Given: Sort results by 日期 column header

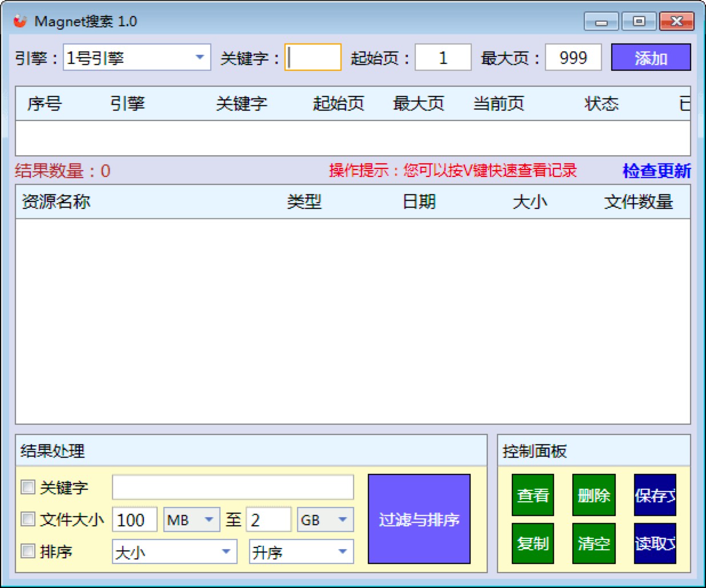Looking at the screenshot, I should click(419, 202).
